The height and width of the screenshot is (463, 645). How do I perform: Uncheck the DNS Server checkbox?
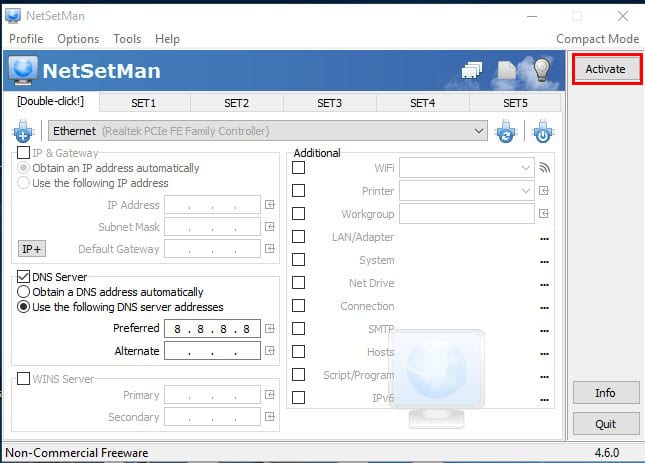point(24,277)
